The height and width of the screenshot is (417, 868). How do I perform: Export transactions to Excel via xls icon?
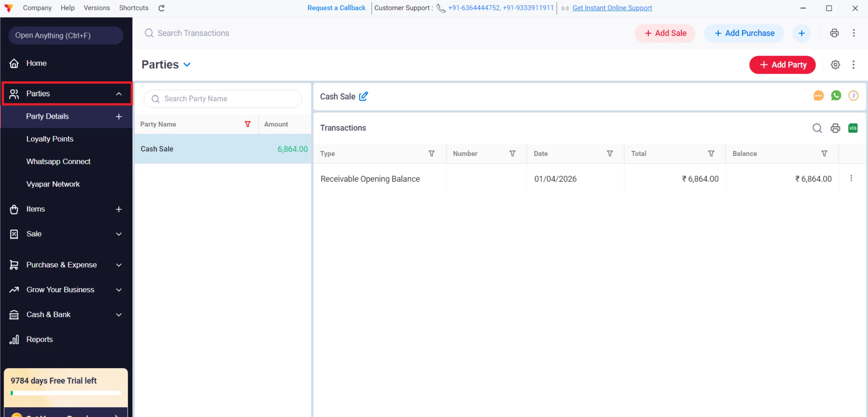click(x=853, y=128)
